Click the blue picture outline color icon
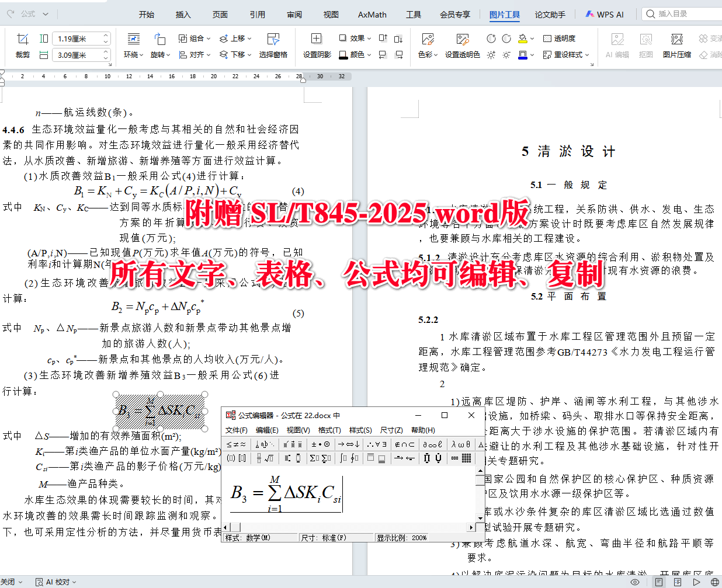 coord(523,54)
